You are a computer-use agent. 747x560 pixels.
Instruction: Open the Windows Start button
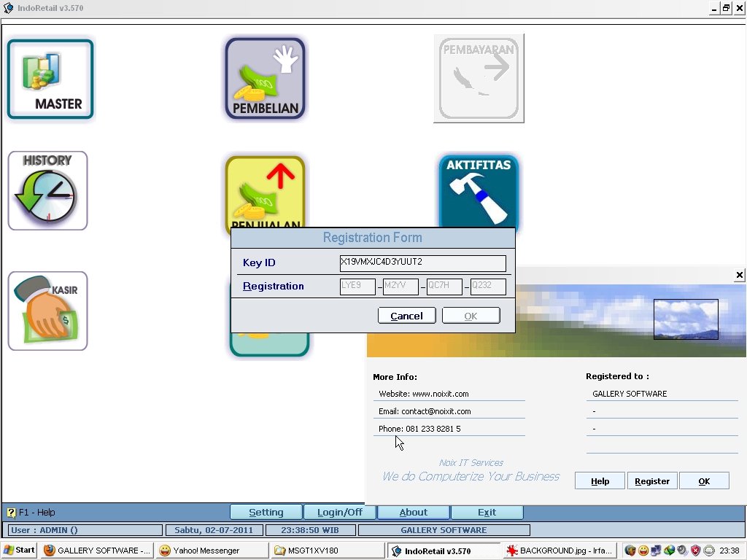click(x=19, y=551)
